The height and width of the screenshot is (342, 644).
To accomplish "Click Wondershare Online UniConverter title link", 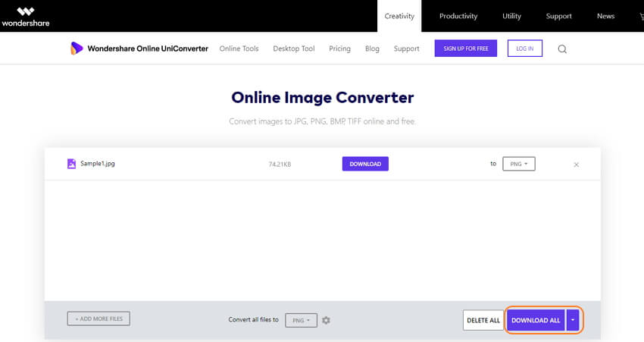I will pyautogui.click(x=148, y=49).
